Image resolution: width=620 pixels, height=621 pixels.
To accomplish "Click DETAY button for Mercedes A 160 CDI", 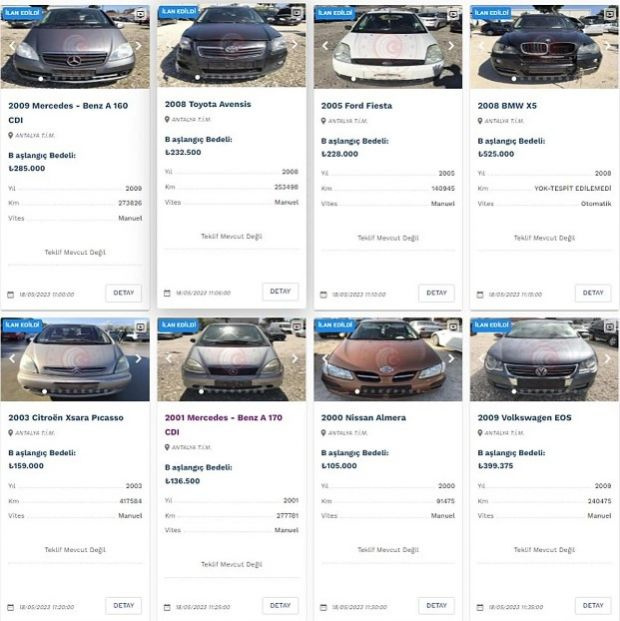I will pyautogui.click(x=124, y=293).
